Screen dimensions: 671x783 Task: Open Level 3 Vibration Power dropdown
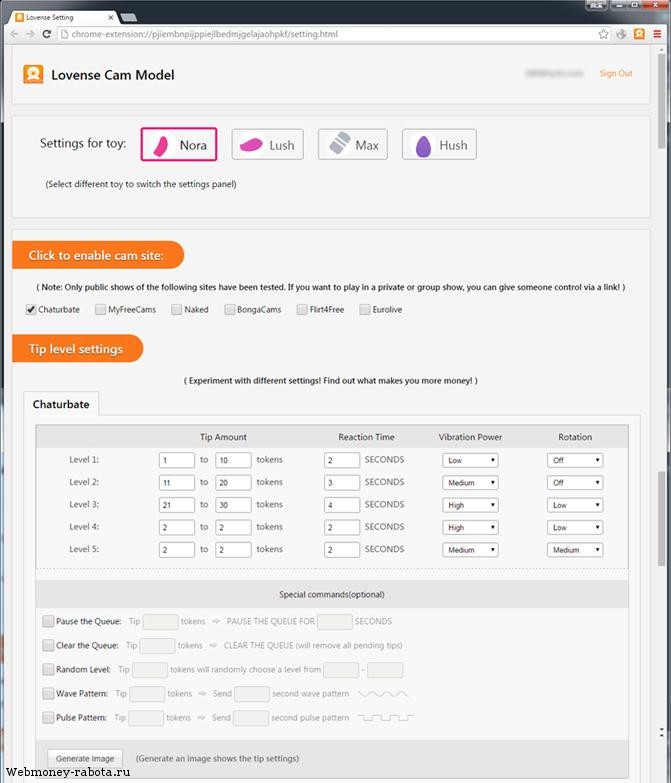(x=470, y=505)
